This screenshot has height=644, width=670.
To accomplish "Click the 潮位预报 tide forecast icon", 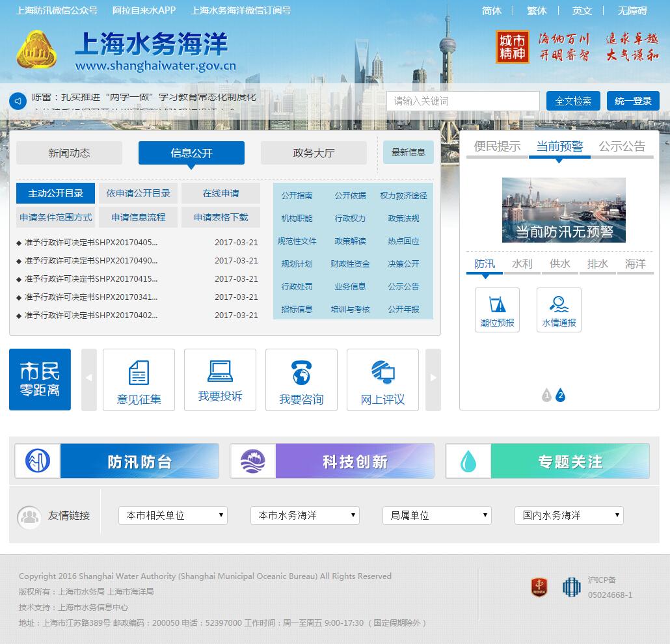I will [497, 310].
